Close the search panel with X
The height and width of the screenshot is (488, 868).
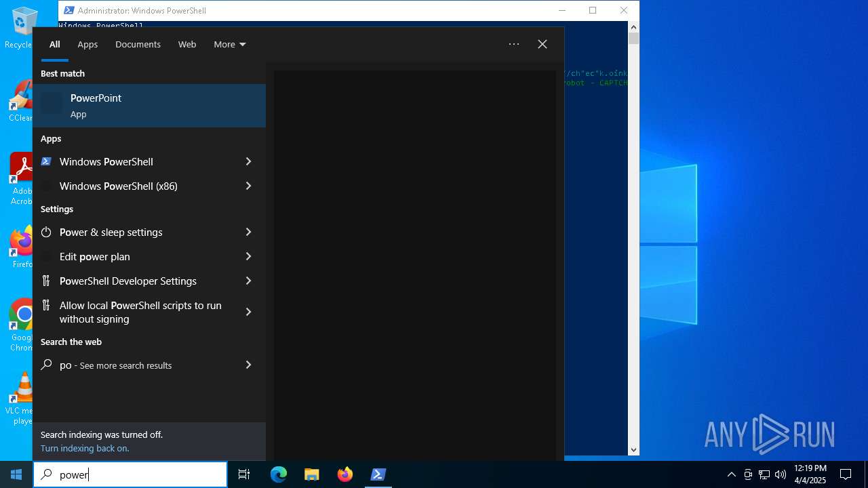[x=542, y=44]
